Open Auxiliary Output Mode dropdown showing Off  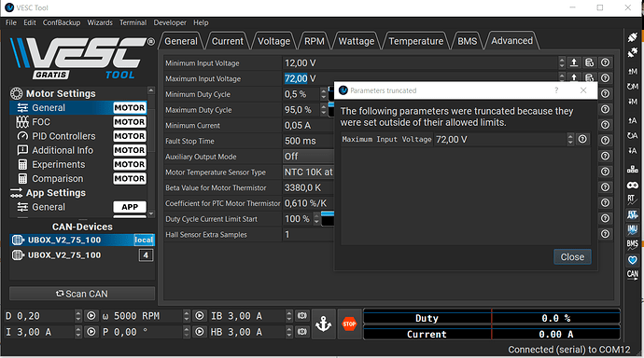308,157
